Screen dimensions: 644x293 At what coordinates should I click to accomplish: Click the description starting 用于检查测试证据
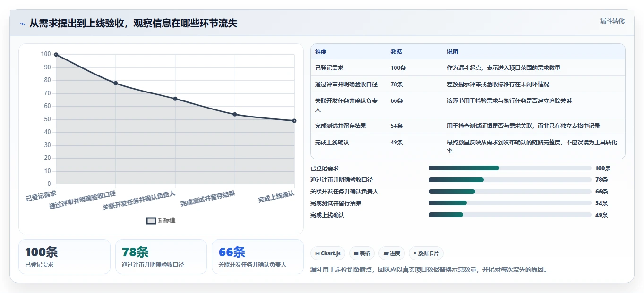524,126
